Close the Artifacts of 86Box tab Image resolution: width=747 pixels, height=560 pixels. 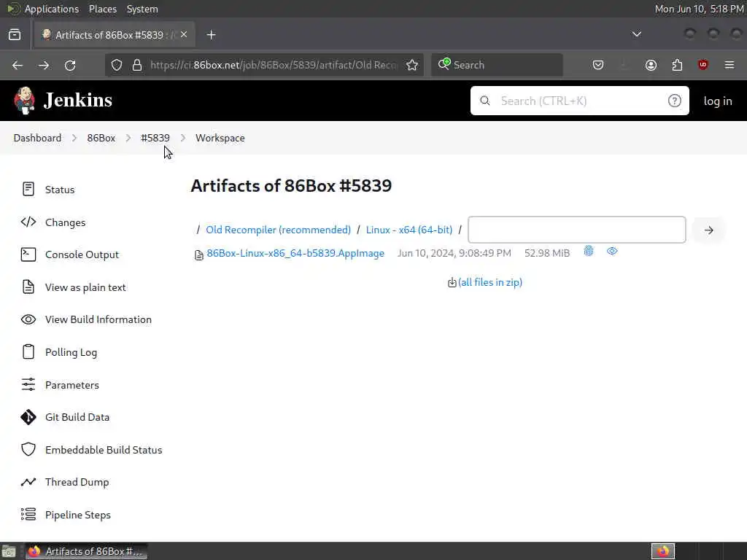pyautogui.click(x=184, y=34)
